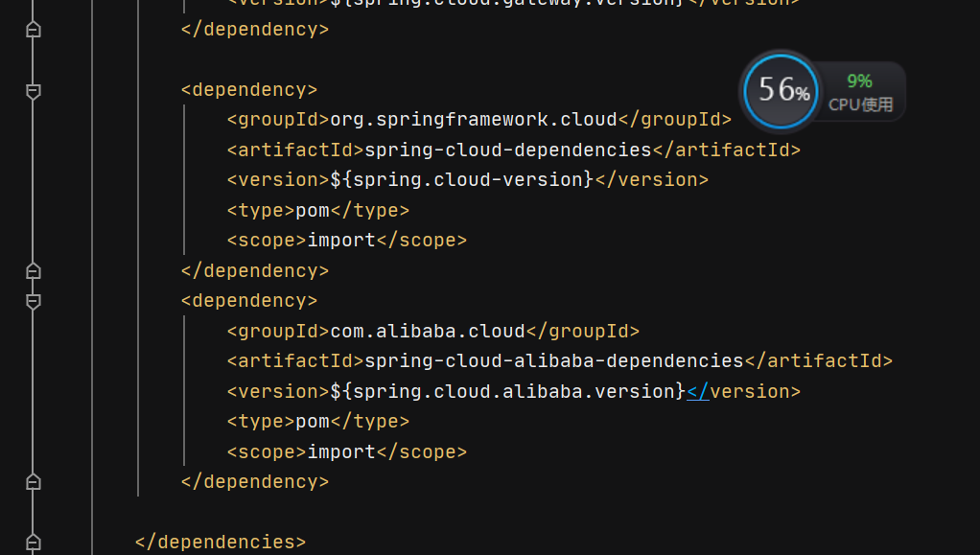Click the ${spring.cloud-version} property reference
Screen dimensions: 980x555
(x=462, y=180)
